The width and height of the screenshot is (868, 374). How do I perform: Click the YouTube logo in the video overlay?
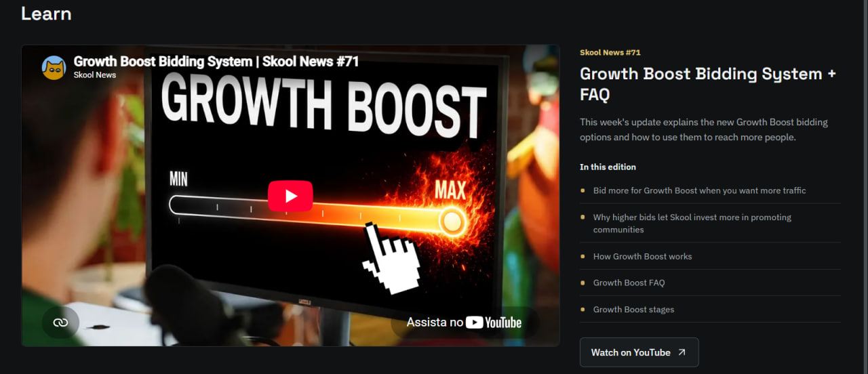pos(494,323)
